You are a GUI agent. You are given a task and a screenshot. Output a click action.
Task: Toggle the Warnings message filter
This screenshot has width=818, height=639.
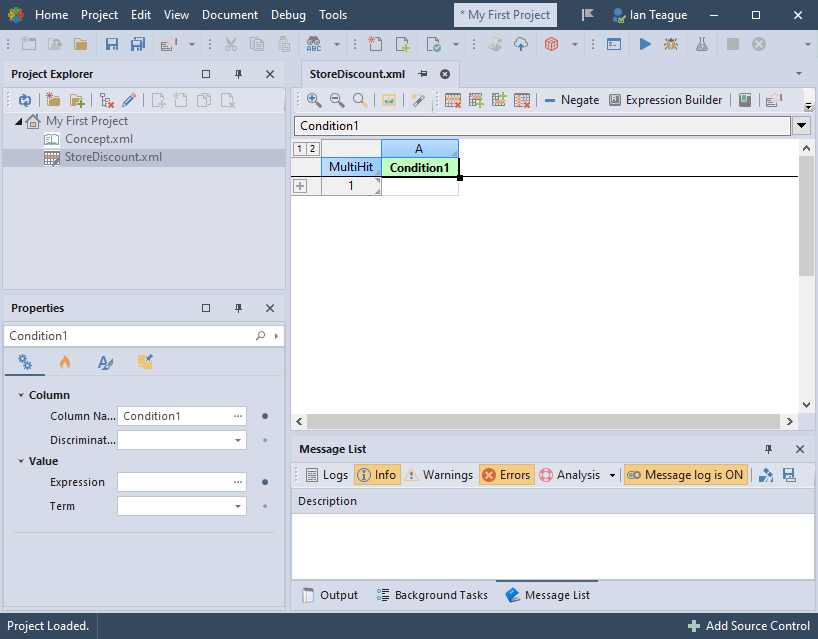point(439,475)
